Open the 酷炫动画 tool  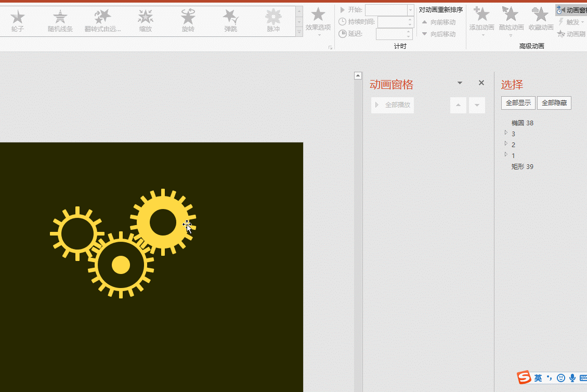pyautogui.click(x=511, y=16)
